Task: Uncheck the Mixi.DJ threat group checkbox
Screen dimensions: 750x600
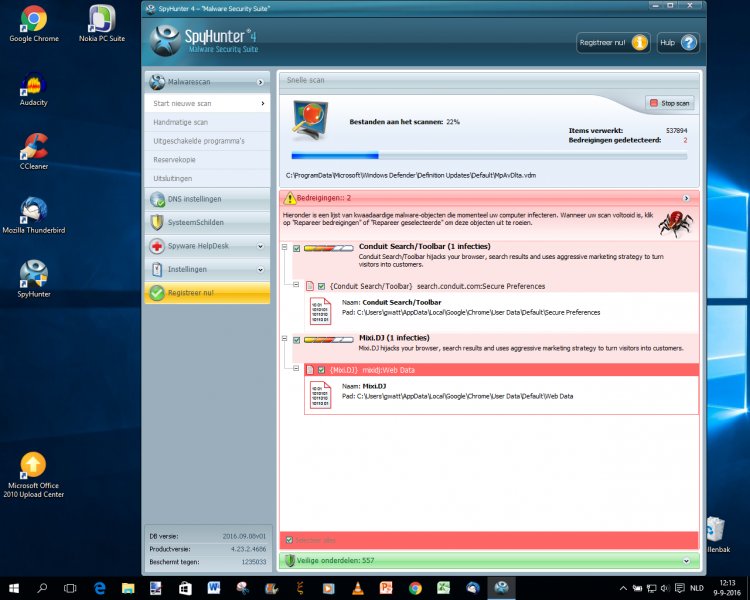Action: [x=297, y=340]
